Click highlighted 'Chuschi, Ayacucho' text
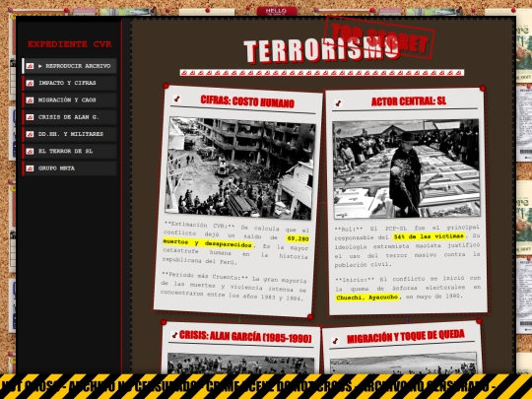 [367, 298]
